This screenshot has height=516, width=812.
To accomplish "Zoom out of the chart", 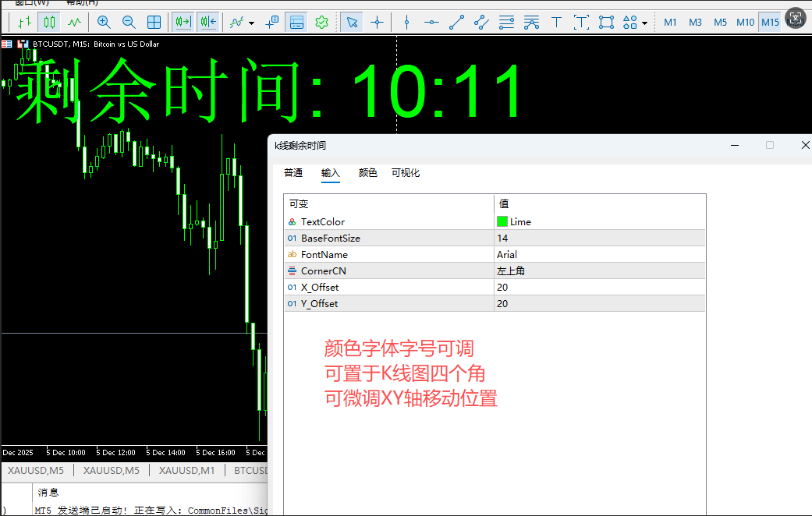I will pos(129,22).
